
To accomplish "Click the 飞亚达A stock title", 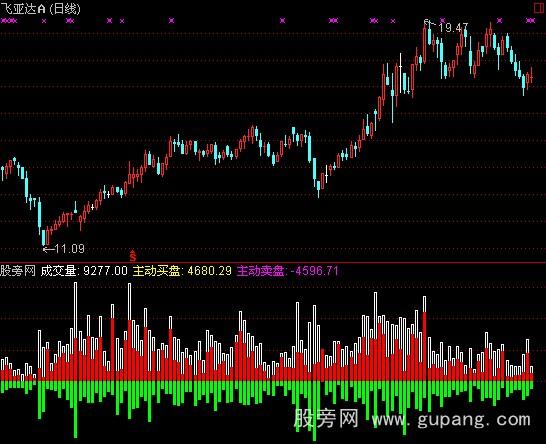I will point(23,8).
